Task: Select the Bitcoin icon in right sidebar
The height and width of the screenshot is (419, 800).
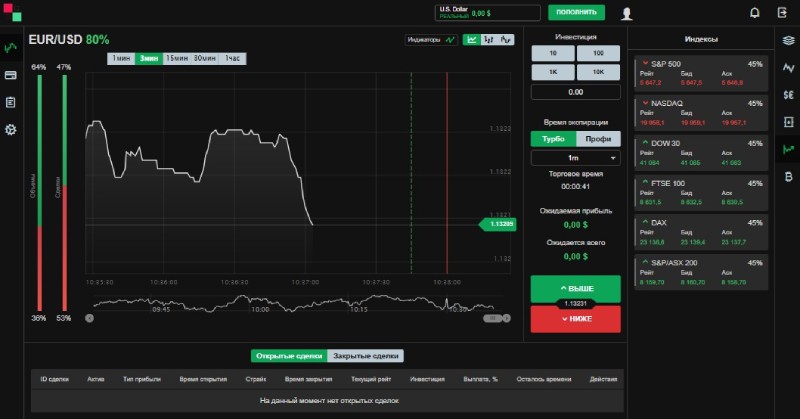Action: 788,177
